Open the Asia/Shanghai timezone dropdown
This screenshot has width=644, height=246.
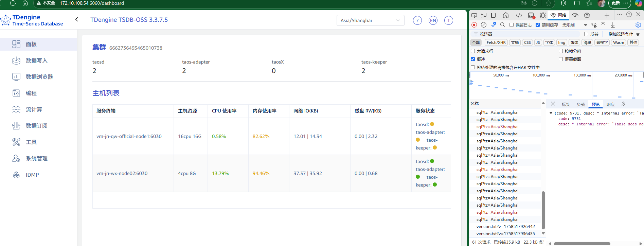coord(370,20)
